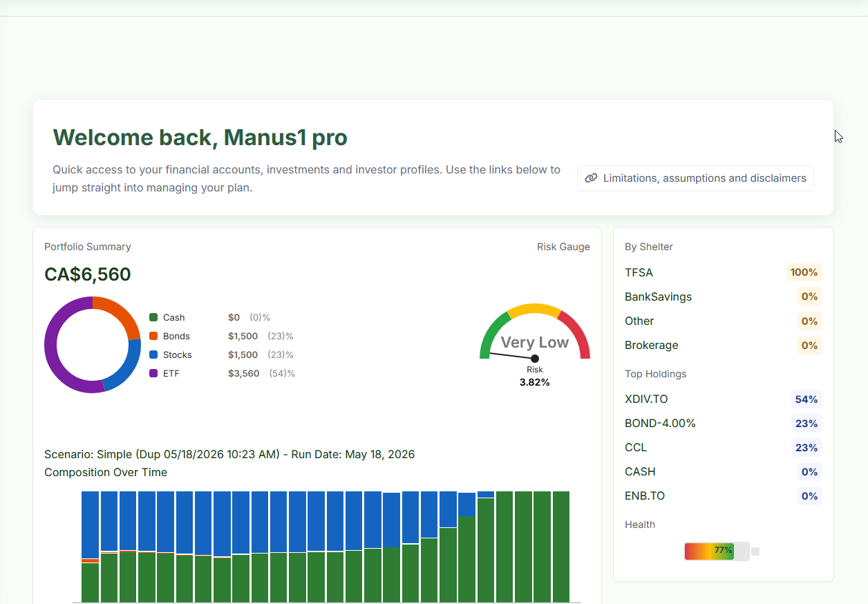Click the last all-green composition bar

(560, 547)
